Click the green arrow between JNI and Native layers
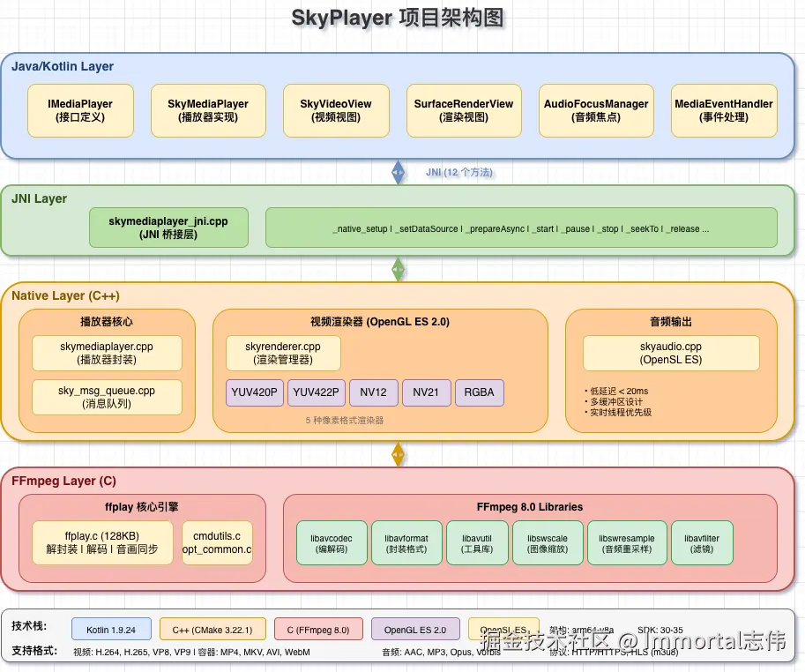Image resolution: width=805 pixels, height=672 pixels. click(x=398, y=269)
